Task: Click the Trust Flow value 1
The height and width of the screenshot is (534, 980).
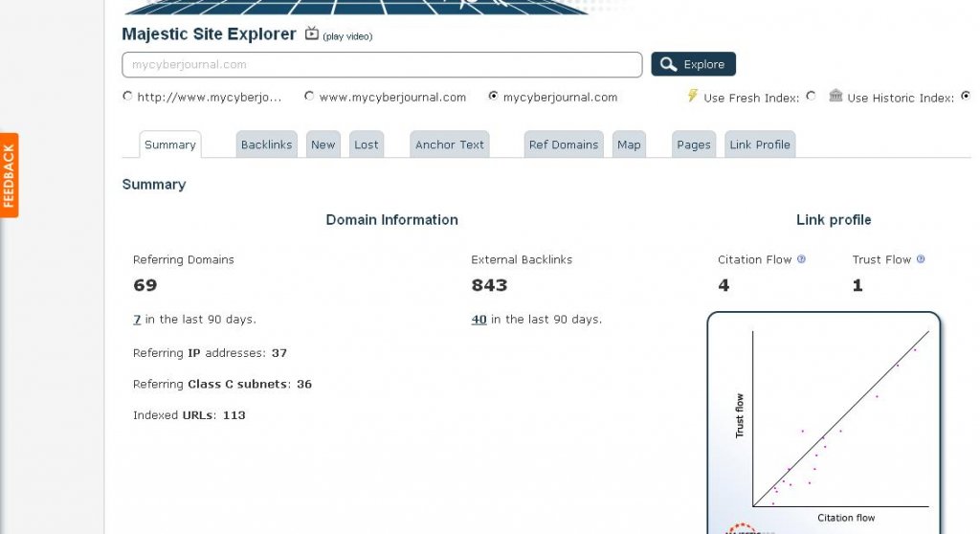Action: pos(857,285)
